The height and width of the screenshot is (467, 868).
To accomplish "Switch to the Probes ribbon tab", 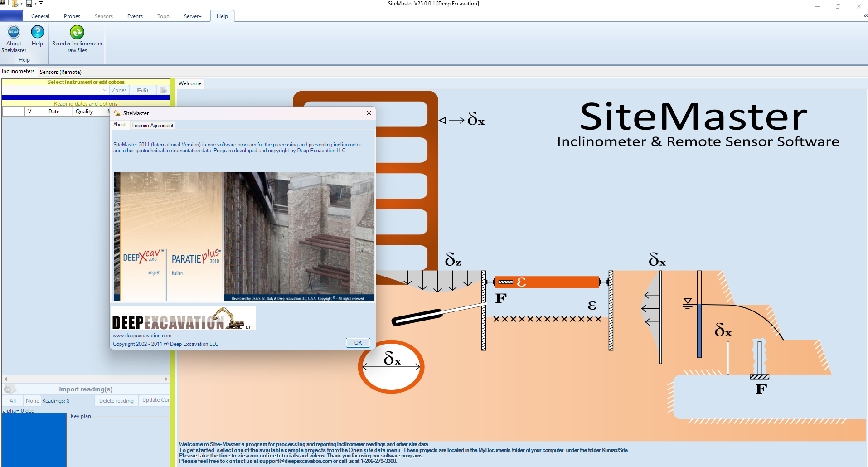I will [x=72, y=16].
